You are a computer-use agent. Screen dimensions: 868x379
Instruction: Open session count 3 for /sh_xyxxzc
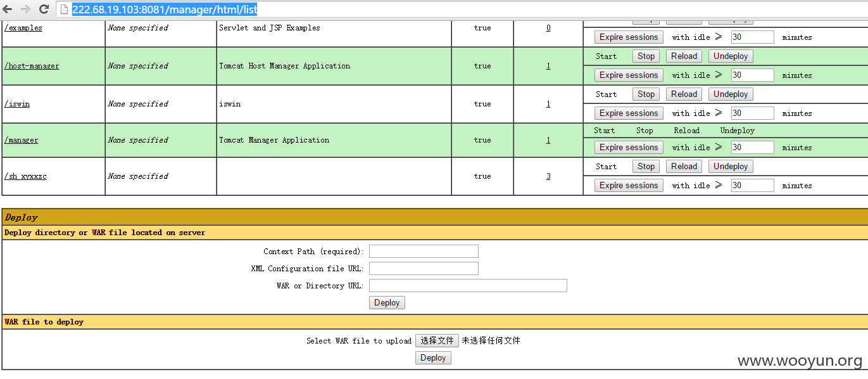(548, 176)
